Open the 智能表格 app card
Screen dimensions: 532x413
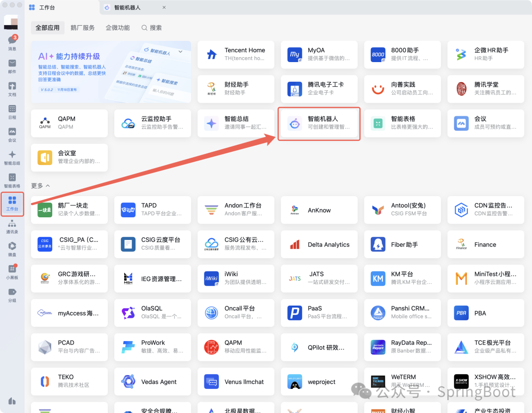click(x=402, y=123)
